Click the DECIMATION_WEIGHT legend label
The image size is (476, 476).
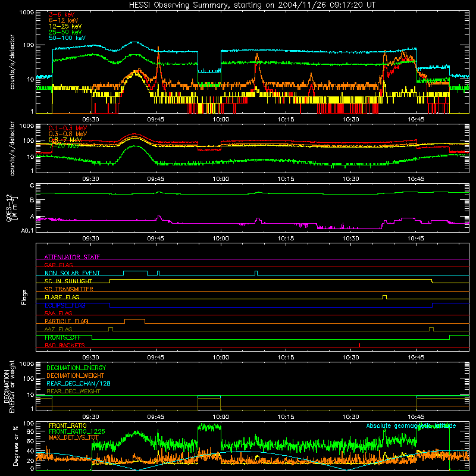pyautogui.click(x=76, y=376)
